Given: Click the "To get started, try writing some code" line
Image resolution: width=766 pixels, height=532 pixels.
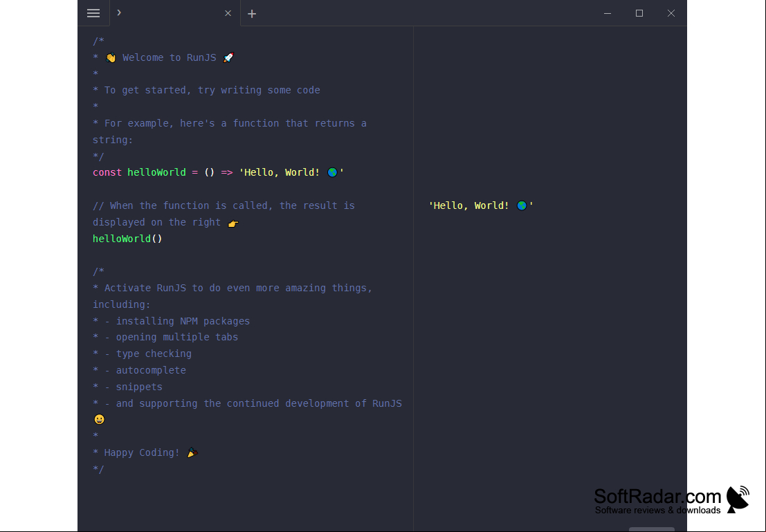Looking at the screenshot, I should [x=207, y=91].
